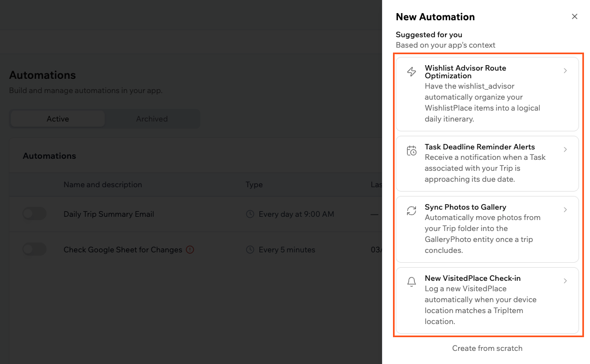Click the Every day at 9:00 AM schedule
Image resolution: width=590 pixels, height=364 pixels.
296,214
